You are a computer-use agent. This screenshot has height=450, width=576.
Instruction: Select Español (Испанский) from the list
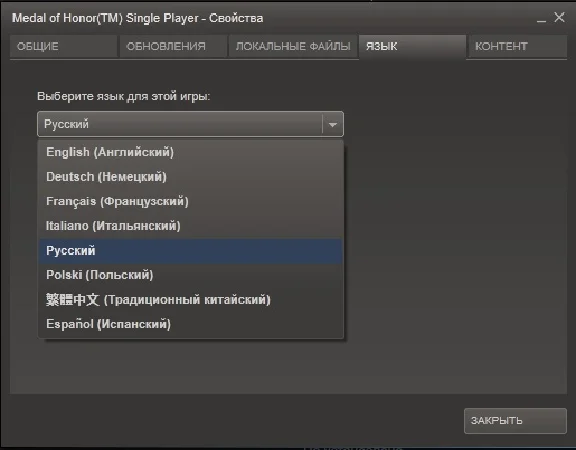point(190,324)
